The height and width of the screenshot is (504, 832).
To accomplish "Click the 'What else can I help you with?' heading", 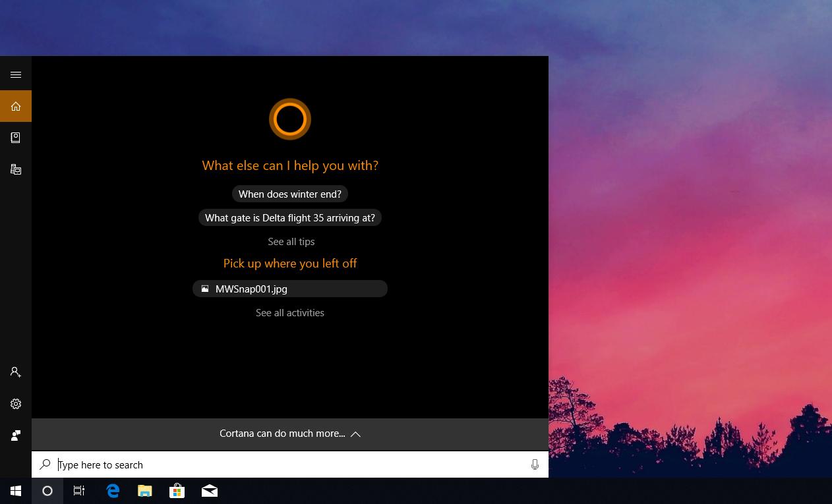I will tap(290, 165).
